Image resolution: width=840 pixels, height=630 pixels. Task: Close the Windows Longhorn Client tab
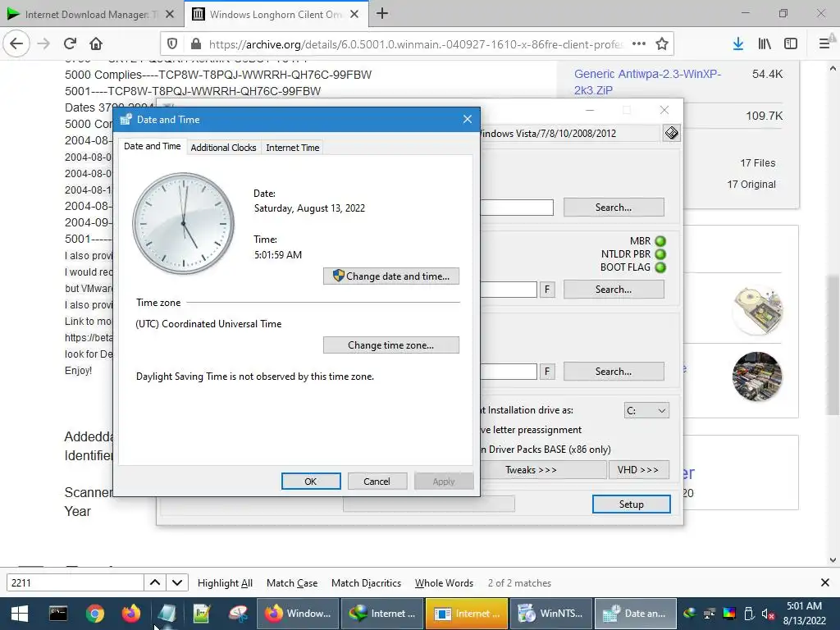click(x=354, y=15)
